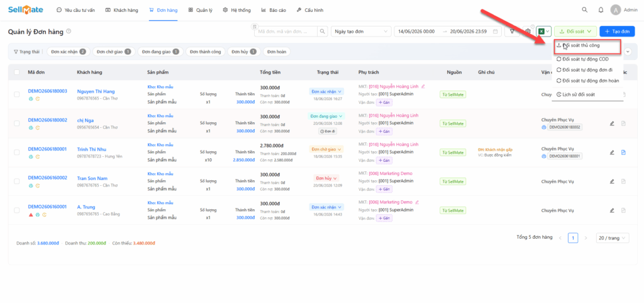This screenshot has width=644, height=303.
Task: Tick checkbox for Tran Son Nam's order
Action: coord(17,181)
